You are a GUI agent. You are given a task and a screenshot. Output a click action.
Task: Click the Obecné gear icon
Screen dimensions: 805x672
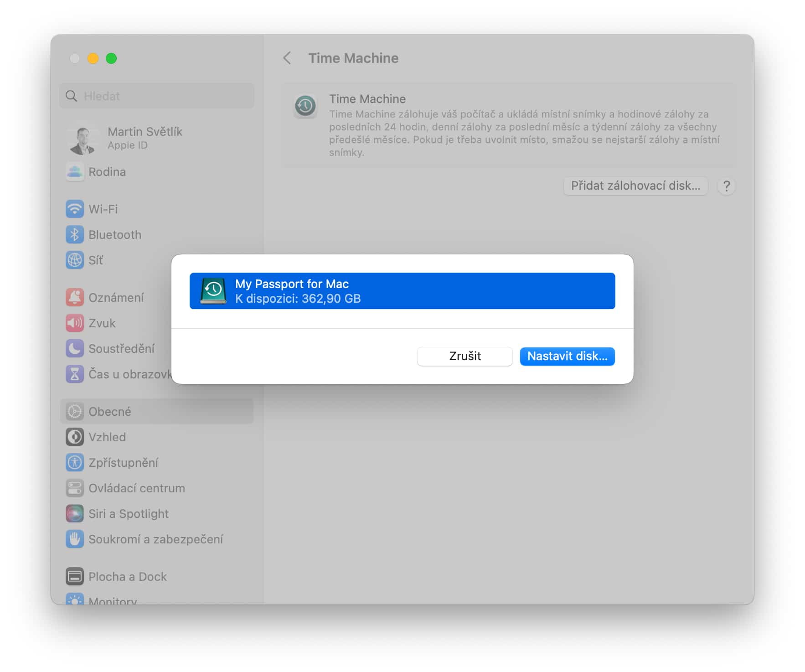tap(75, 412)
